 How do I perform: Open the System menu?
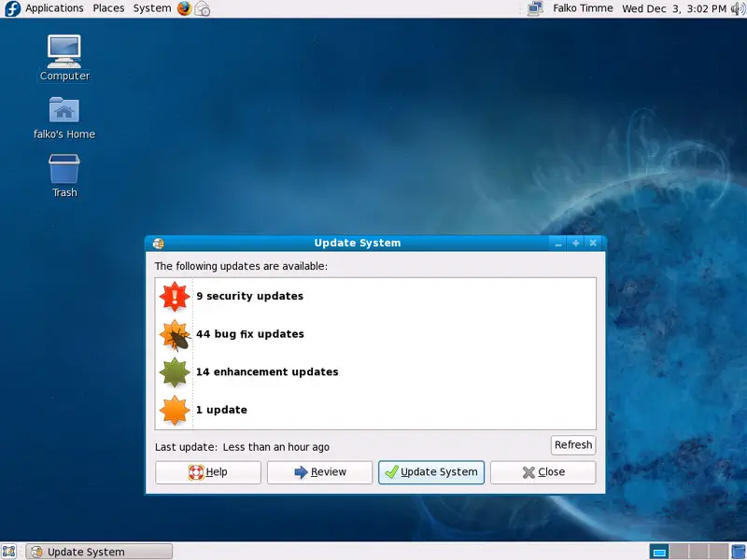click(x=151, y=8)
